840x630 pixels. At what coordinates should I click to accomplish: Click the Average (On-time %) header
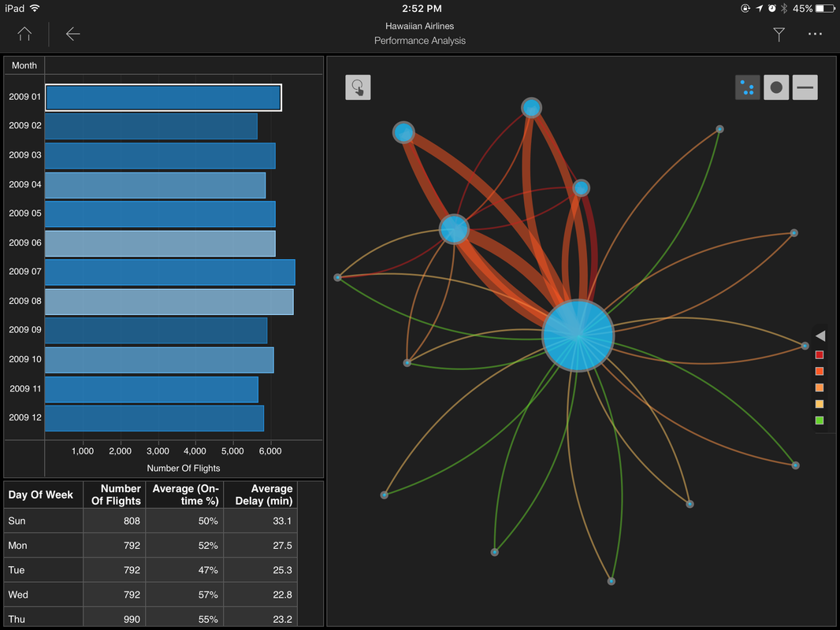[x=185, y=495]
